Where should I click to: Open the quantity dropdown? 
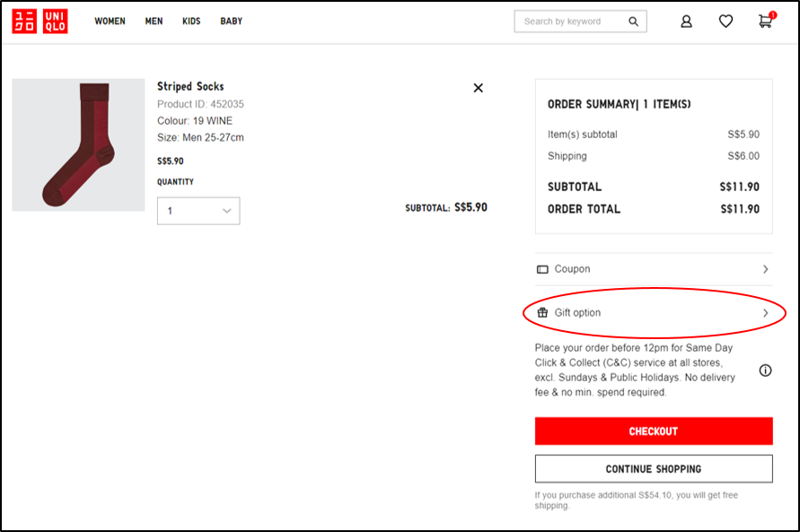click(198, 211)
